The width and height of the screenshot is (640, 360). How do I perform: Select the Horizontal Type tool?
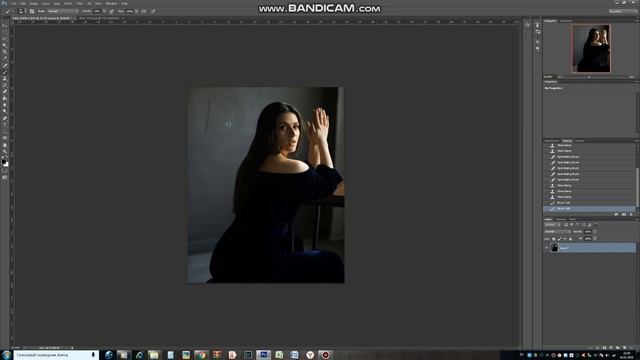click(5, 125)
